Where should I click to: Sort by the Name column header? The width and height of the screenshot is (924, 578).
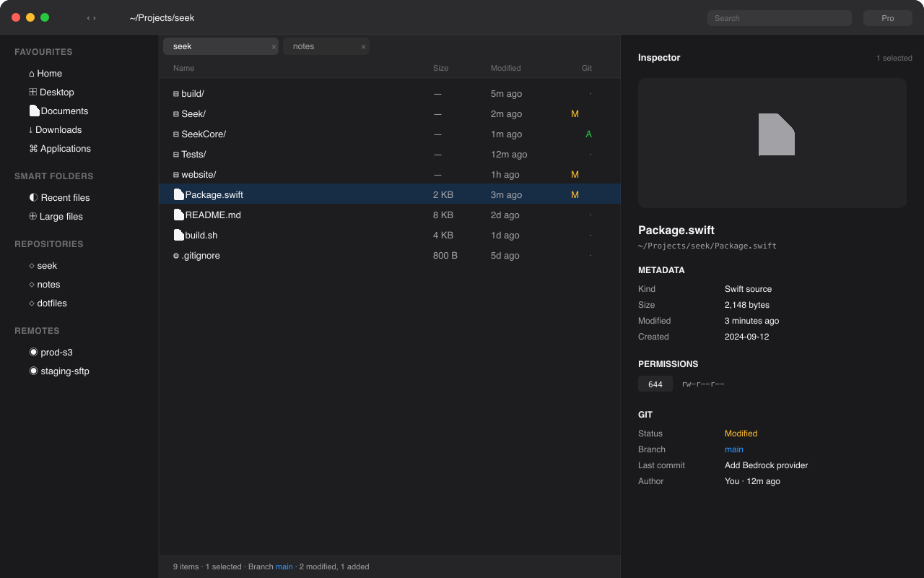(x=183, y=68)
